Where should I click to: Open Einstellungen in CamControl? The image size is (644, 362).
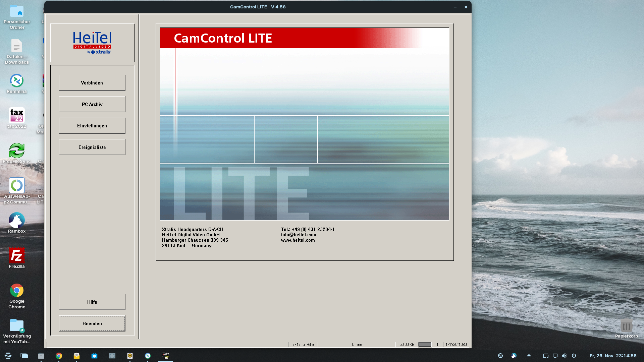92,126
